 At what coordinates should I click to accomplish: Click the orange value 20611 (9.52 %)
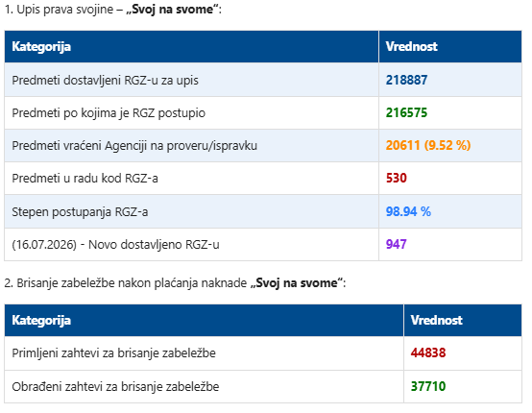tap(428, 145)
